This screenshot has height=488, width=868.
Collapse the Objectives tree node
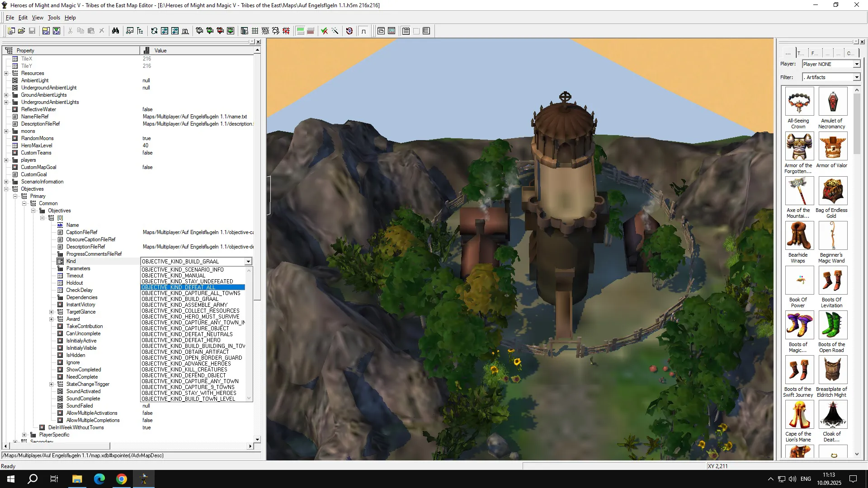6,189
